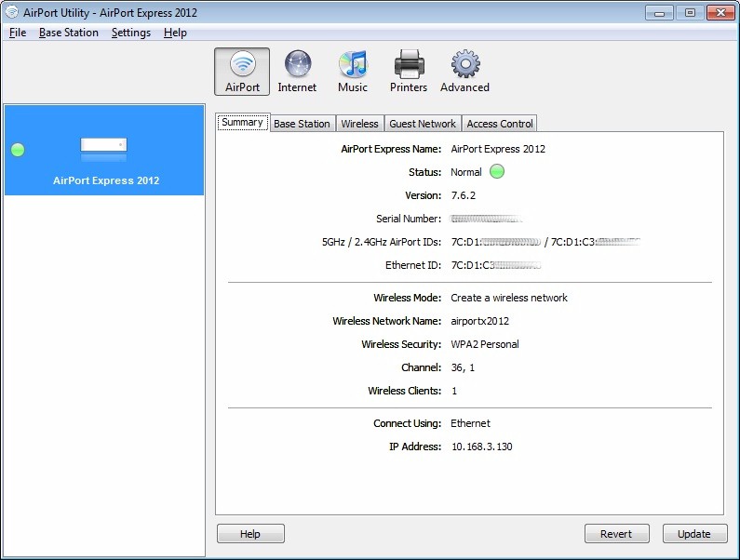
Task: Click the Update button
Action: click(694, 534)
